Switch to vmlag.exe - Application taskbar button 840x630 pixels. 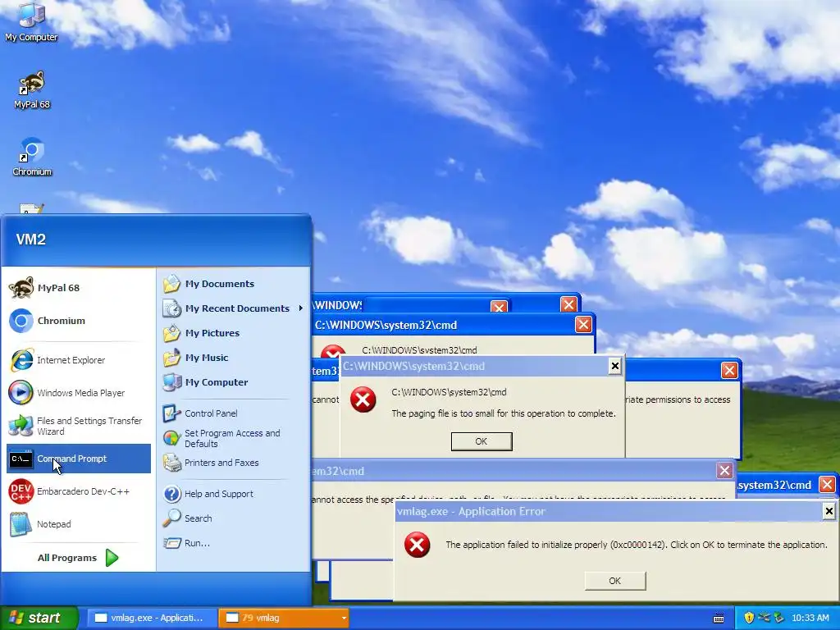pyautogui.click(x=152, y=618)
